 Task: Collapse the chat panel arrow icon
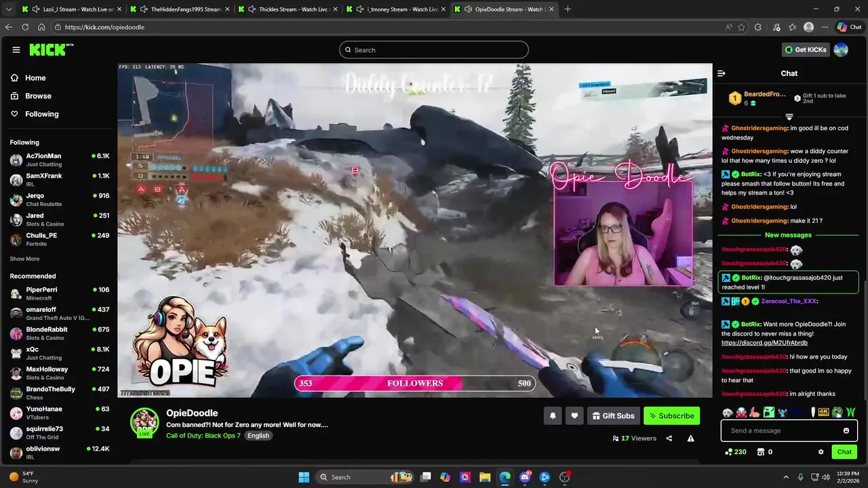point(722,73)
